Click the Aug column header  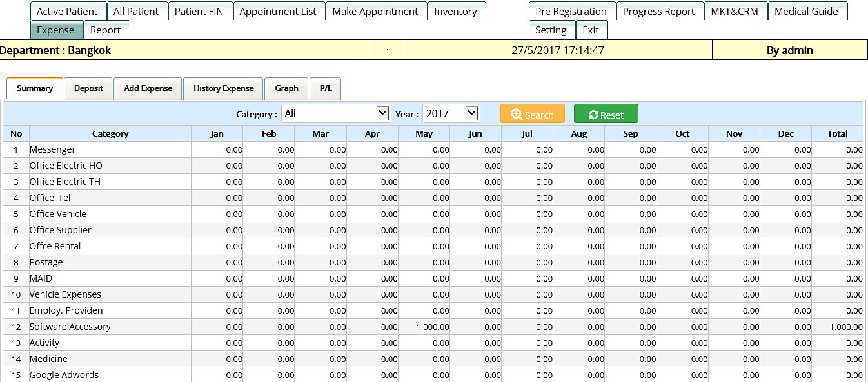point(579,133)
